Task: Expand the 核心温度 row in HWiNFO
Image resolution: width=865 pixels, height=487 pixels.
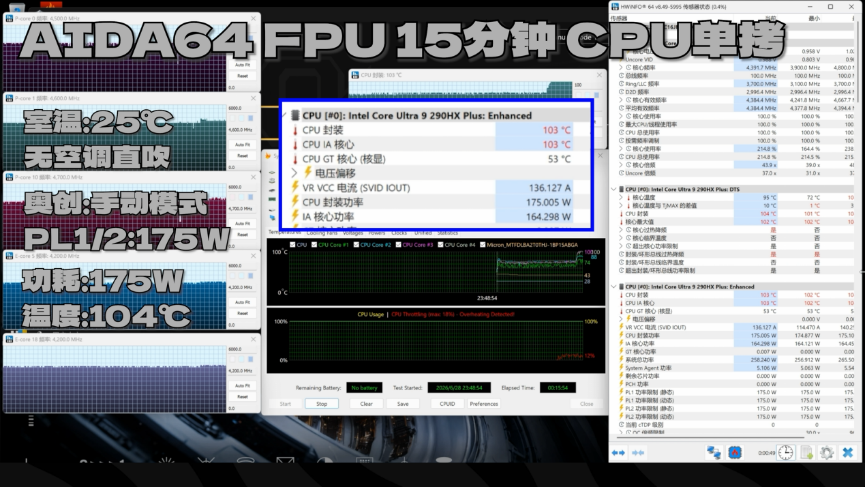Action: (621, 197)
